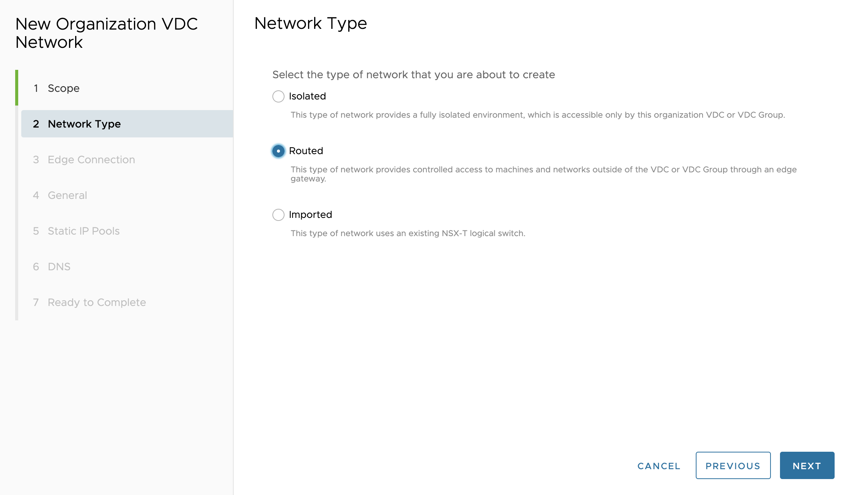868x495 pixels.
Task: Open the DNS wizard step
Action: [59, 267]
